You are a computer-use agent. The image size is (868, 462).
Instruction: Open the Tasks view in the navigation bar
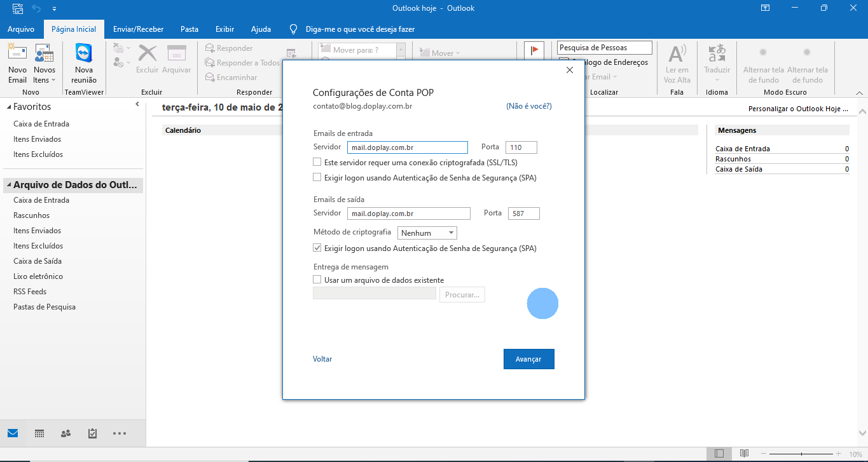pos(92,433)
